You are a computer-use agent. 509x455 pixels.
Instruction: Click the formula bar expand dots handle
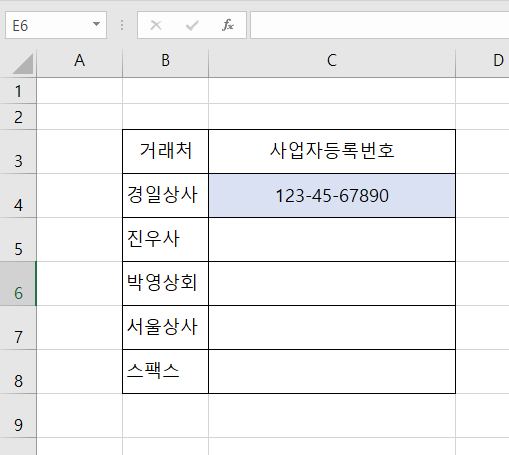coord(122,25)
